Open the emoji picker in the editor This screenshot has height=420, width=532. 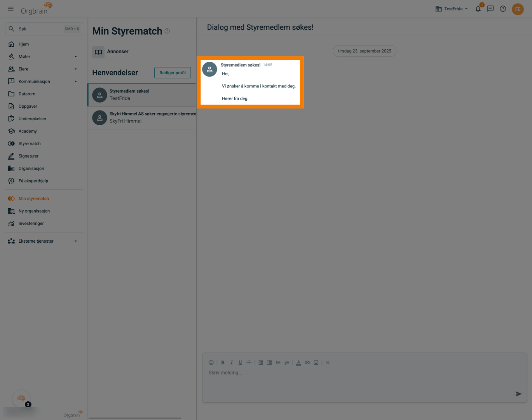click(211, 362)
